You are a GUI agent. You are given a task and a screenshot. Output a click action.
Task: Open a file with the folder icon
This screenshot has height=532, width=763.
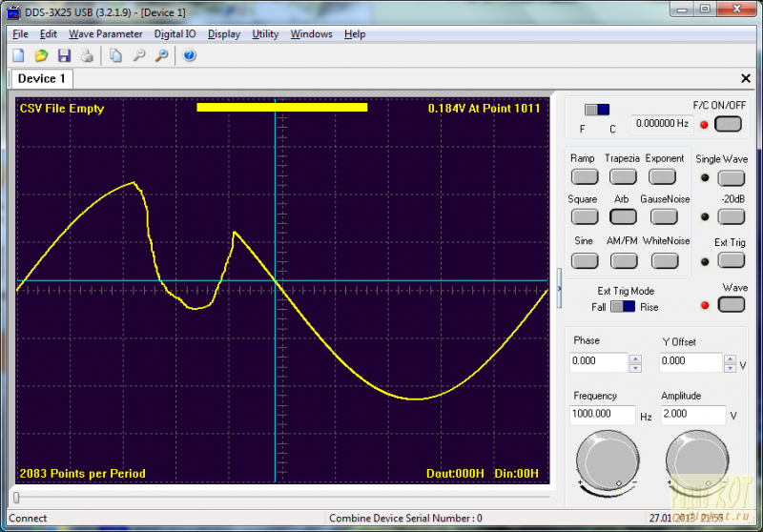pos(41,55)
